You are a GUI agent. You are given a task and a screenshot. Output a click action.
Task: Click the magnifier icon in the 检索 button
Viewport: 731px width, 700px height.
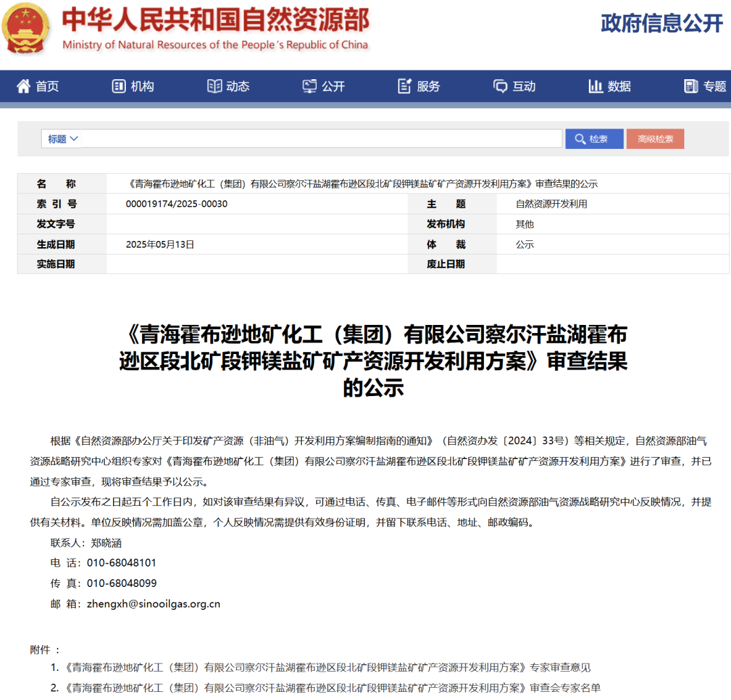[x=580, y=139]
